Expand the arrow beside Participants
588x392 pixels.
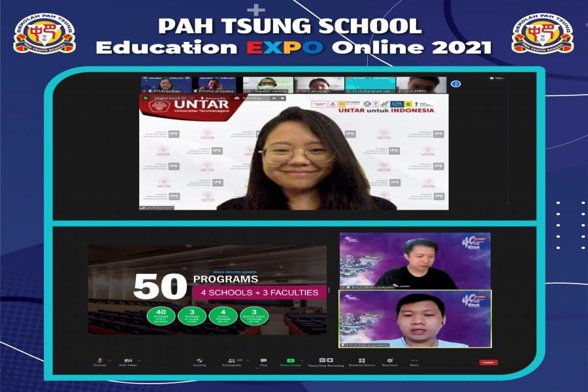249,360
